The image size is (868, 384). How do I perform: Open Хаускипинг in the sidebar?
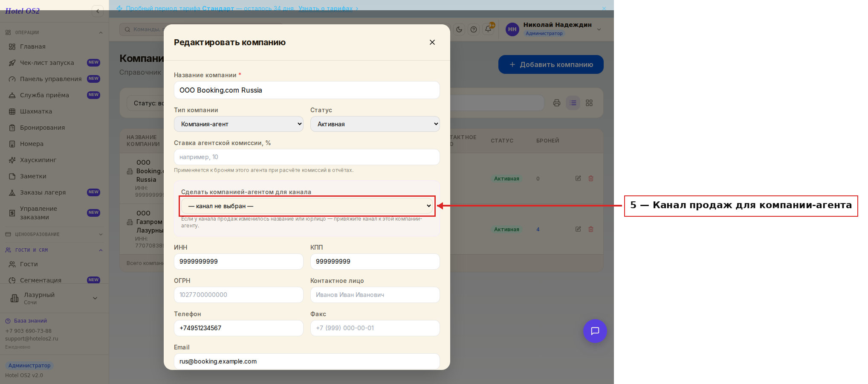point(54,160)
